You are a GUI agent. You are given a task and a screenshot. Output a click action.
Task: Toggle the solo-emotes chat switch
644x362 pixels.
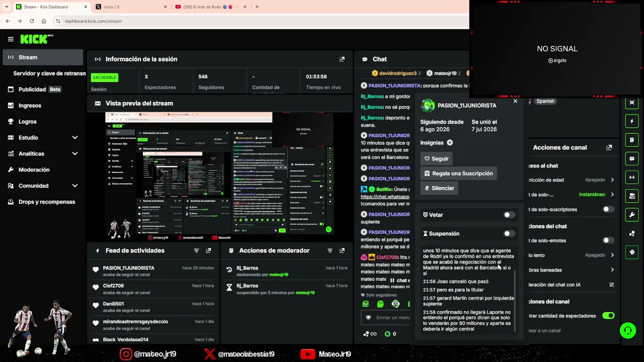(x=608, y=240)
